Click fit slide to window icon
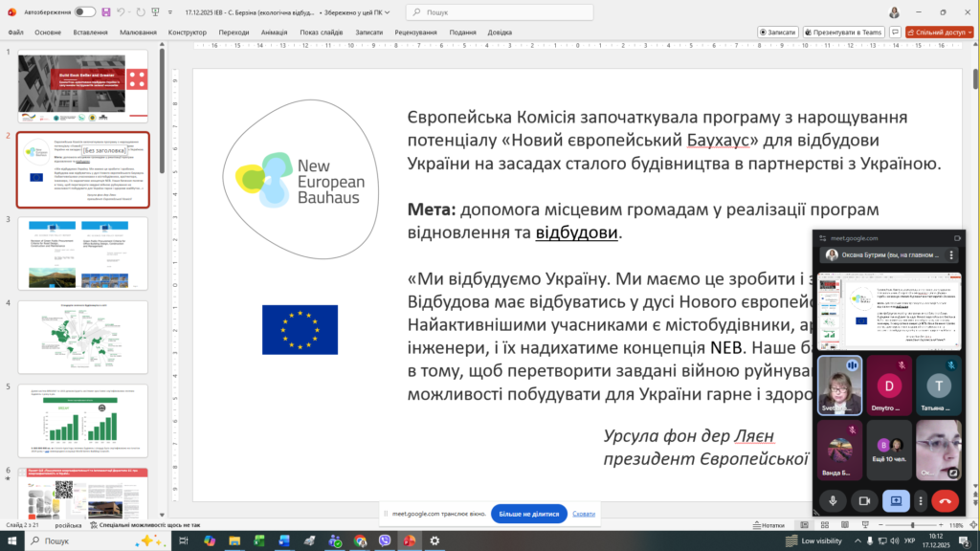 [971, 525]
